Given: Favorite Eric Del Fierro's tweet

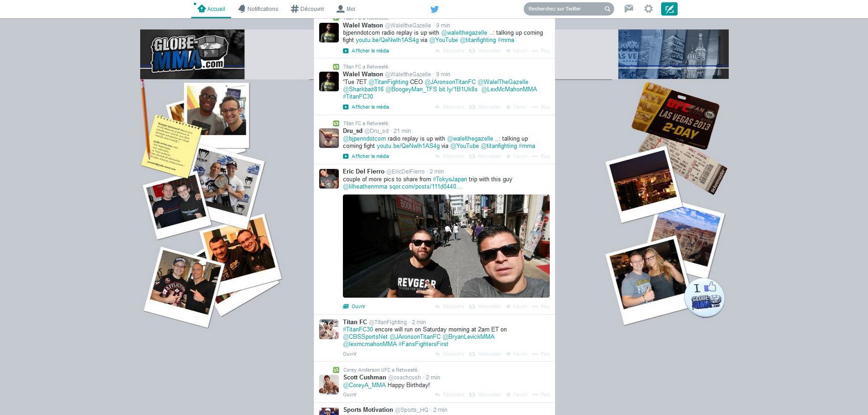Looking at the screenshot, I should pyautogui.click(x=516, y=306).
